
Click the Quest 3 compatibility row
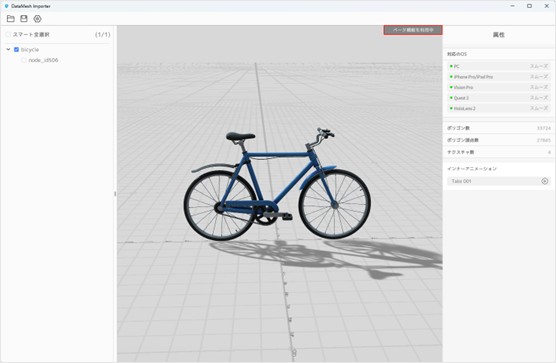(498, 98)
